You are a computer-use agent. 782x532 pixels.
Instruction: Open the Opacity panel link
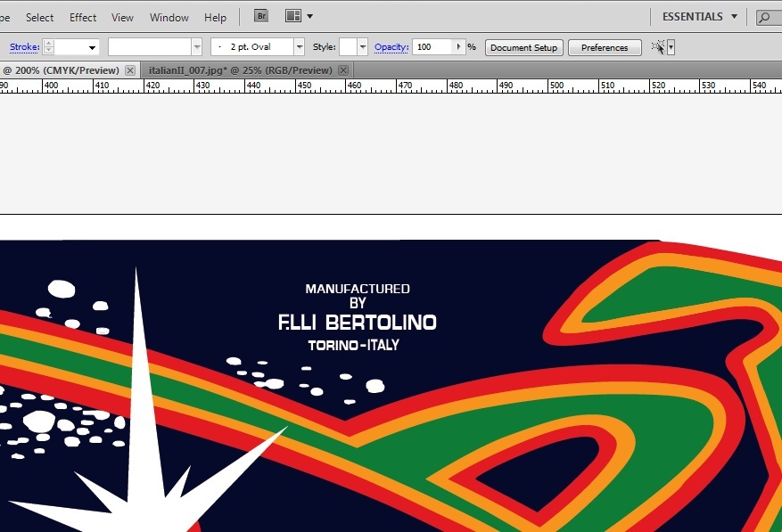[391, 47]
